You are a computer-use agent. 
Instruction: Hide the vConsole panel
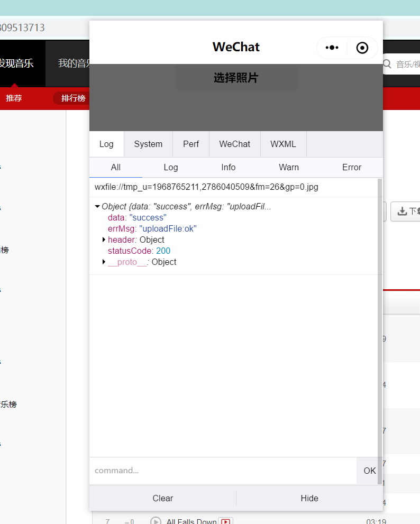pyautogui.click(x=309, y=498)
